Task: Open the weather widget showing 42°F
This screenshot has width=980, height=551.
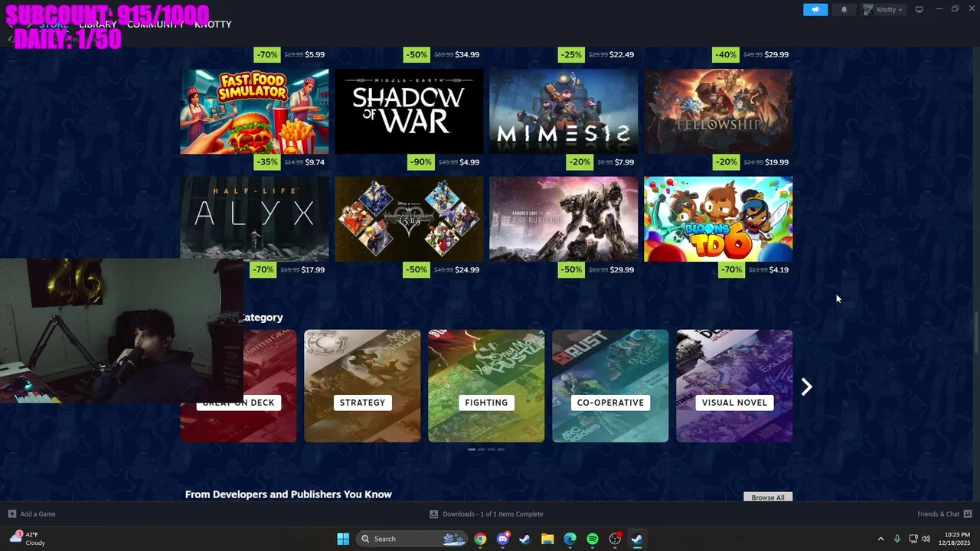Action: pos(27,539)
